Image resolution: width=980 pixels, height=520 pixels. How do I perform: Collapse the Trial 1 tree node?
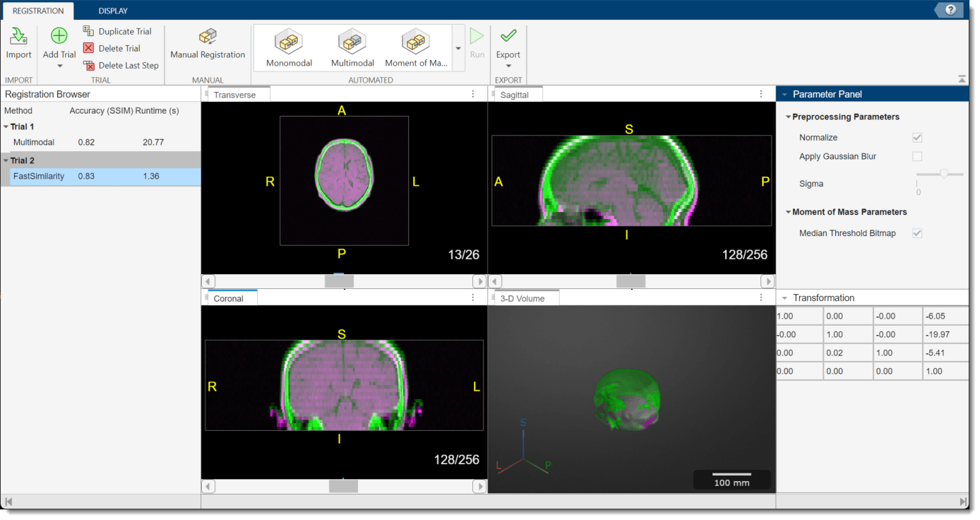coord(6,127)
